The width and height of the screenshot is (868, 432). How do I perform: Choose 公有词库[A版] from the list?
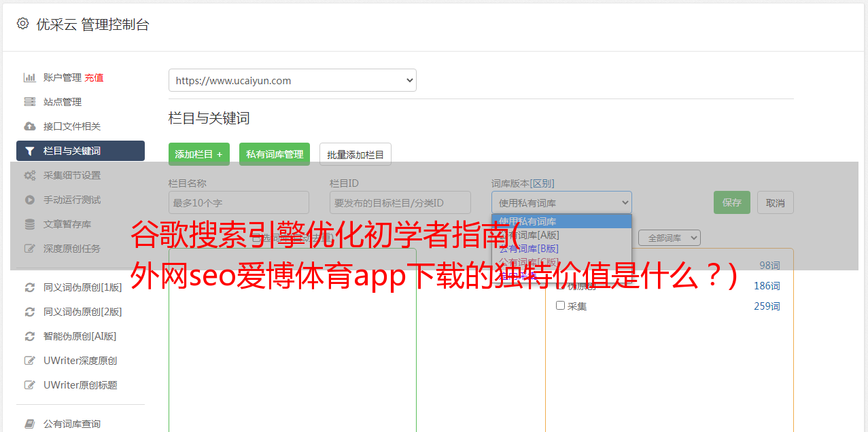tap(561, 234)
